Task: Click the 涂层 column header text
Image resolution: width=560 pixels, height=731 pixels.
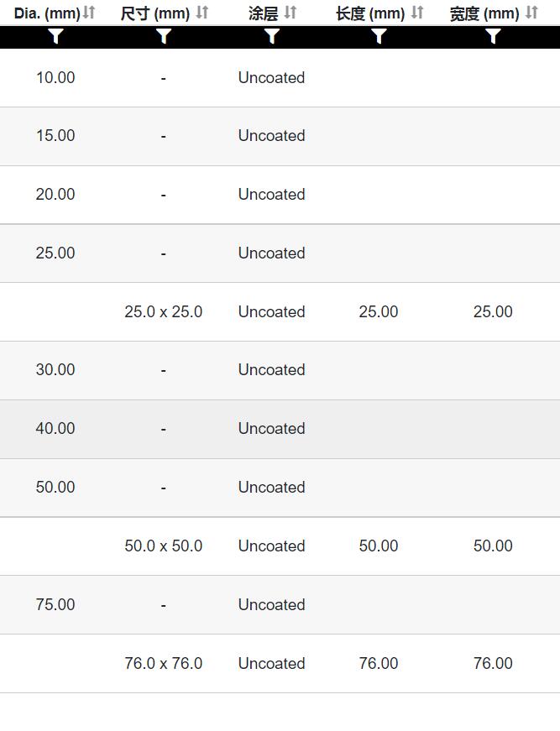Action: click(x=263, y=13)
